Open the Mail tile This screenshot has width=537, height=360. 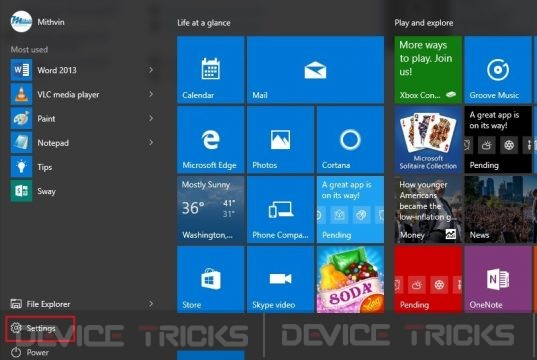click(x=315, y=70)
